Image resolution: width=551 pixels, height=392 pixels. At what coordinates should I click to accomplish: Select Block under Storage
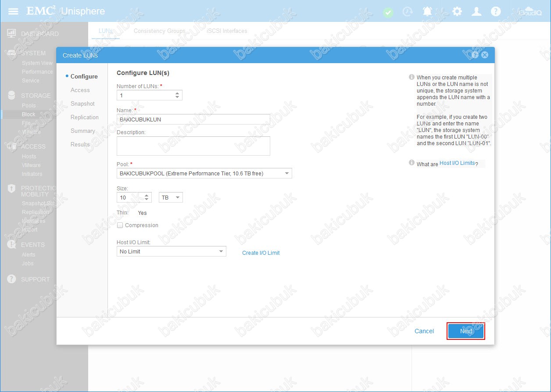pyautogui.click(x=29, y=114)
